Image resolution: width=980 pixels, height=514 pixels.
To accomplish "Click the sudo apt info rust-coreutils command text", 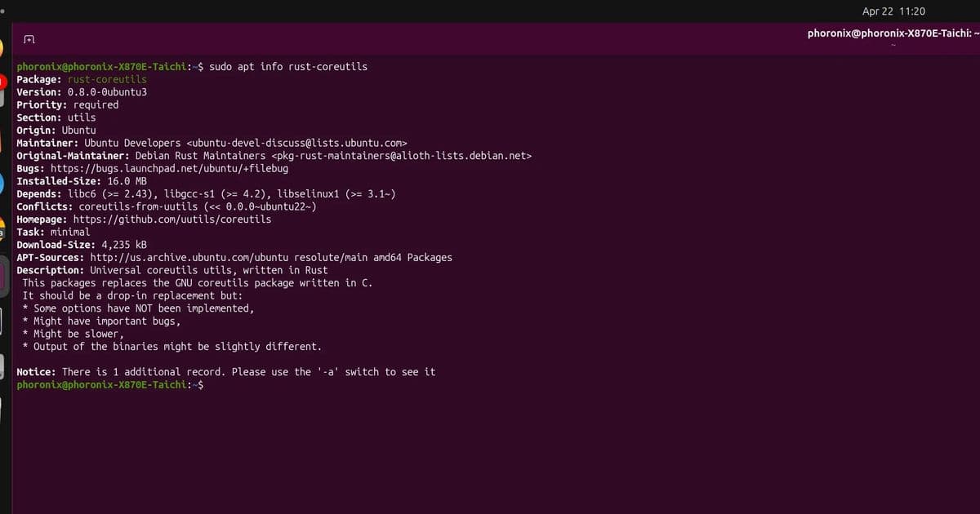I will [x=290, y=66].
